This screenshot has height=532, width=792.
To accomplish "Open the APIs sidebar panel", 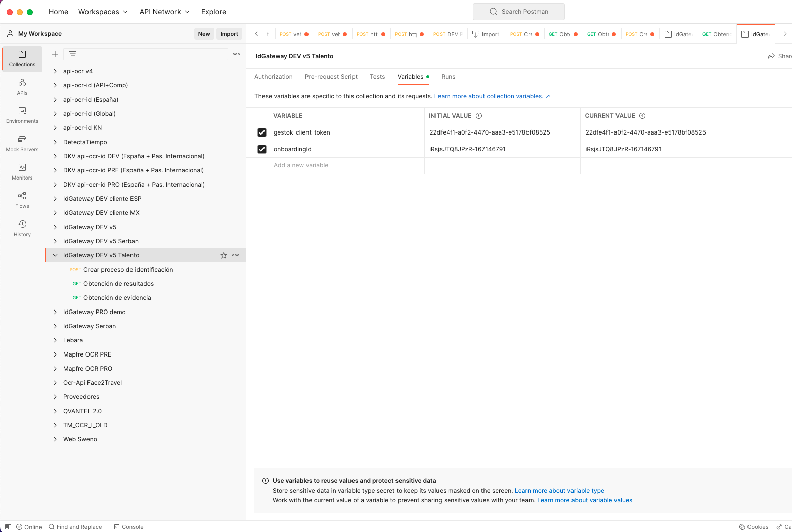I will 22,86.
